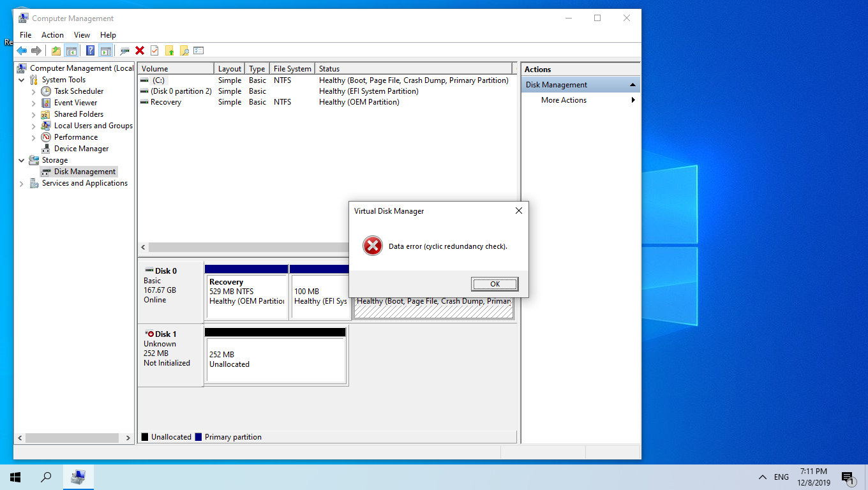Collapse the System Tools tree node
This screenshot has height=490, width=868.
point(22,80)
